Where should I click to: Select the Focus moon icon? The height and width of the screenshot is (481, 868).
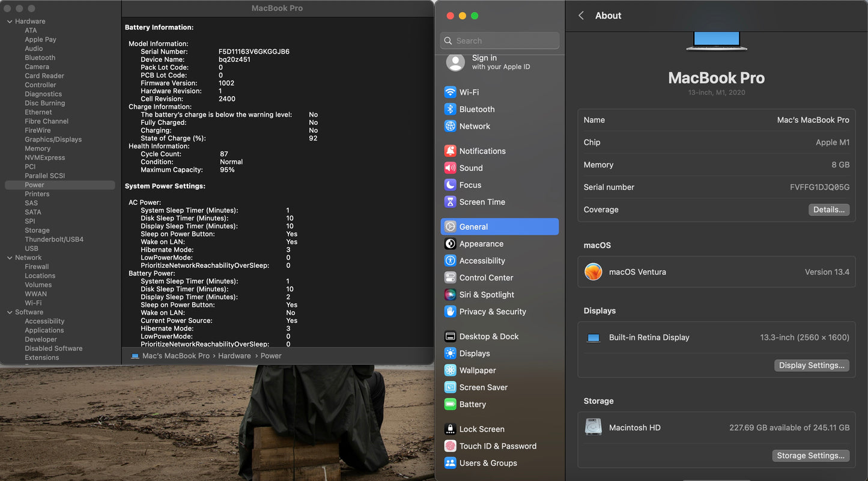pos(450,185)
